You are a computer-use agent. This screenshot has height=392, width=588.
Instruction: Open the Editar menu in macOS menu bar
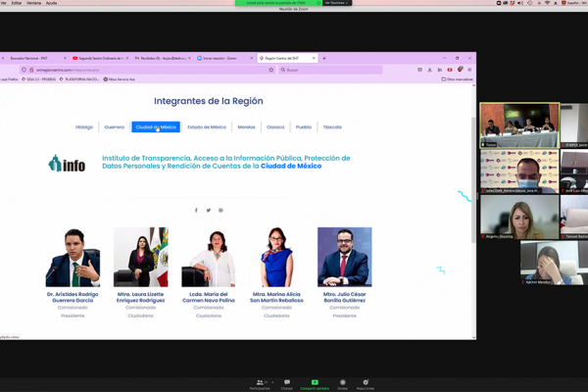[x=17, y=3]
